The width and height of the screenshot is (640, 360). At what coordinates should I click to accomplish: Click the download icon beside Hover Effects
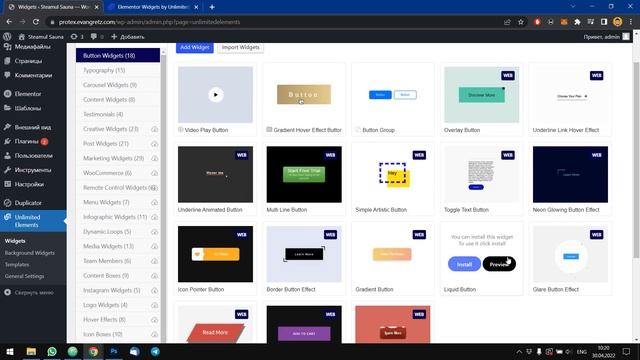coord(154,320)
